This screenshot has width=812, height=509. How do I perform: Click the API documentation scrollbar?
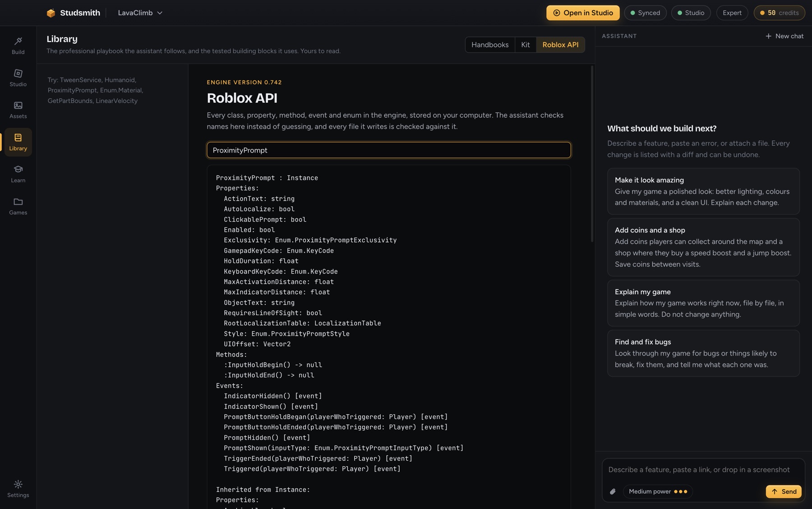coord(592,153)
